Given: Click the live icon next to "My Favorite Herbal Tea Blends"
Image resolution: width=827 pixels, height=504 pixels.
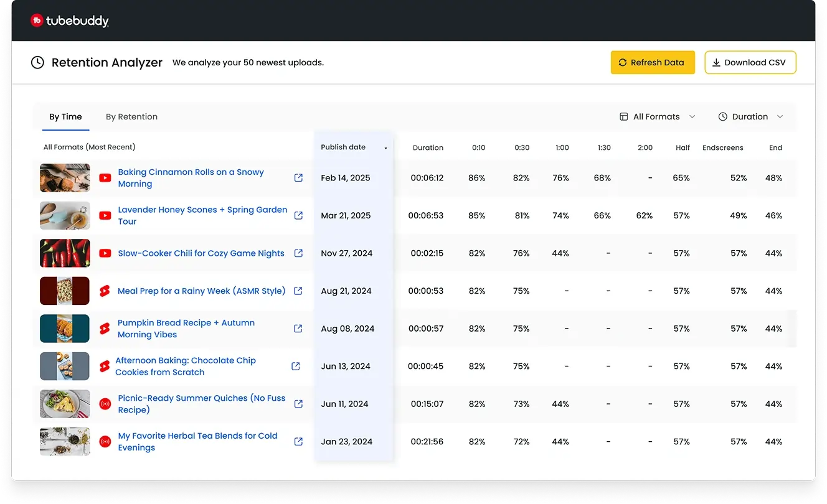Looking at the screenshot, I should 105,442.
